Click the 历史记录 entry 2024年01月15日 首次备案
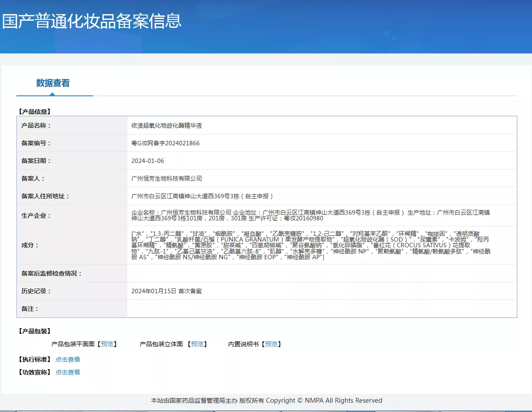 tap(166, 291)
